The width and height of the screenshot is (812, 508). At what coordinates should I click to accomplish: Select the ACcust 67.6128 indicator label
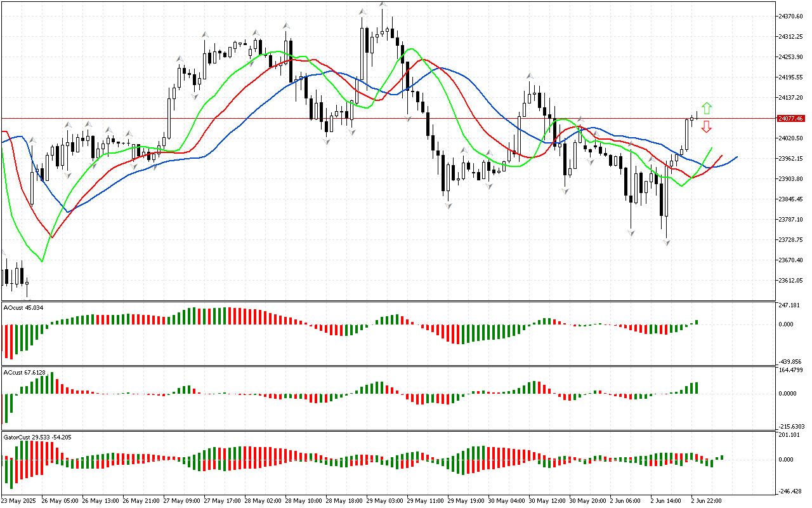click(x=25, y=372)
